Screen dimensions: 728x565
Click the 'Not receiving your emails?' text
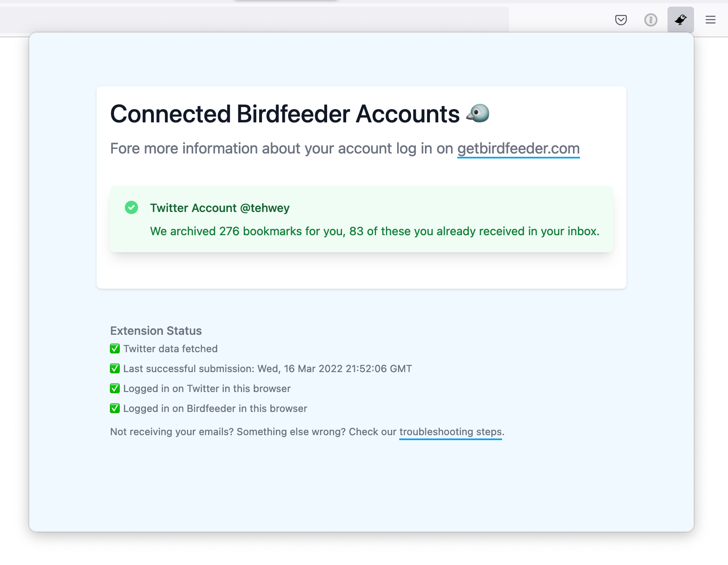172,432
